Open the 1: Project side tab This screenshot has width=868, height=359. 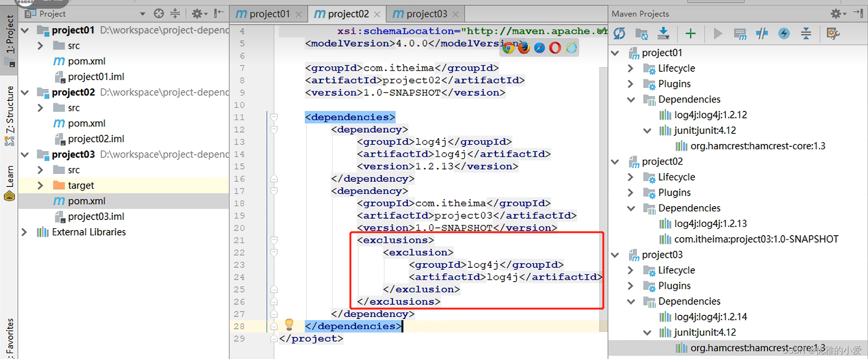[10, 40]
